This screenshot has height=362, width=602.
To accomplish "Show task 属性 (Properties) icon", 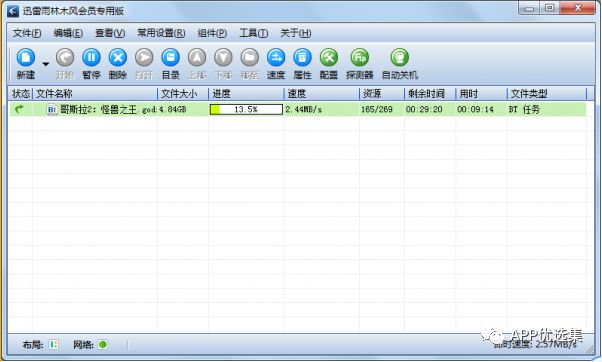I will (303, 58).
